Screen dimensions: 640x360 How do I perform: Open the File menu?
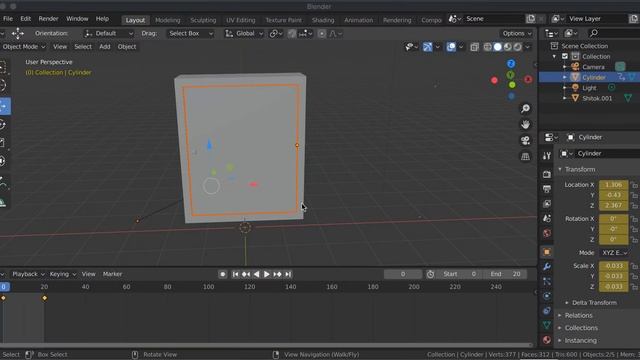8,19
